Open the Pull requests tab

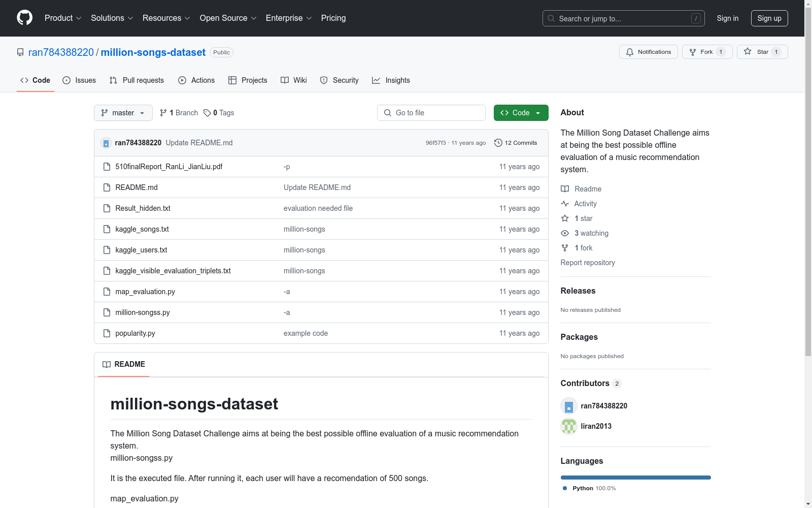click(x=137, y=80)
